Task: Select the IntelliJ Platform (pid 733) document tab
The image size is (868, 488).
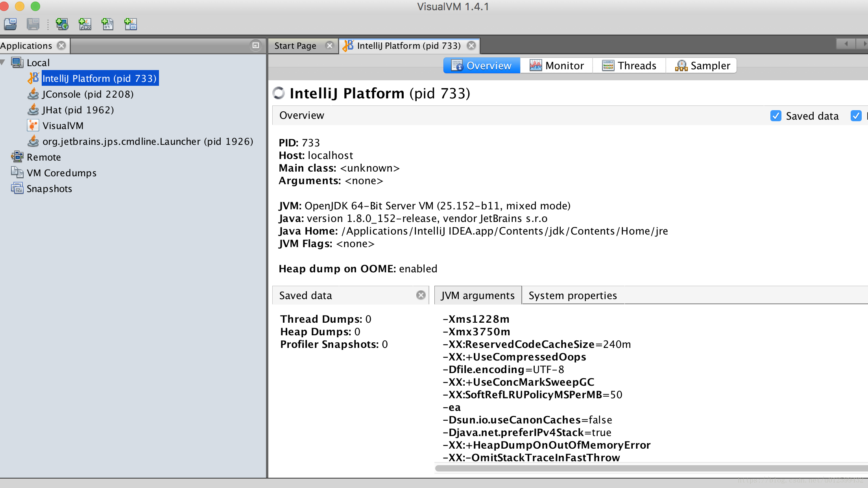Action: [408, 46]
